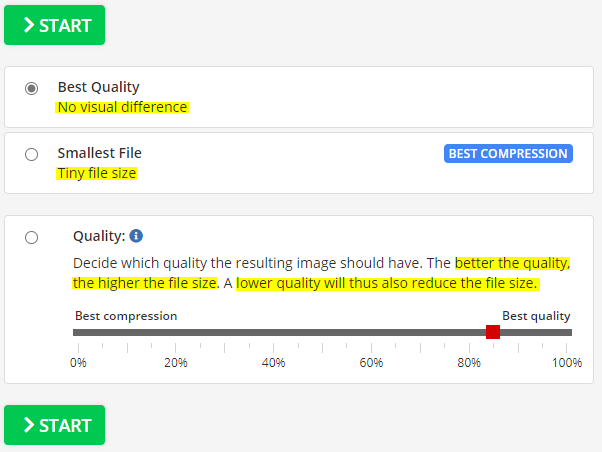
Task: Click "Best quality" label above slider end
Action: 535,315
